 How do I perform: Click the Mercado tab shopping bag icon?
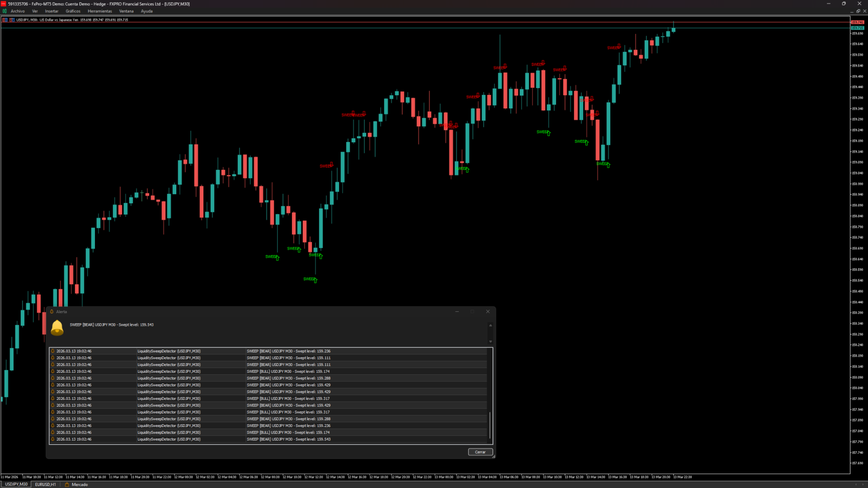point(67,484)
